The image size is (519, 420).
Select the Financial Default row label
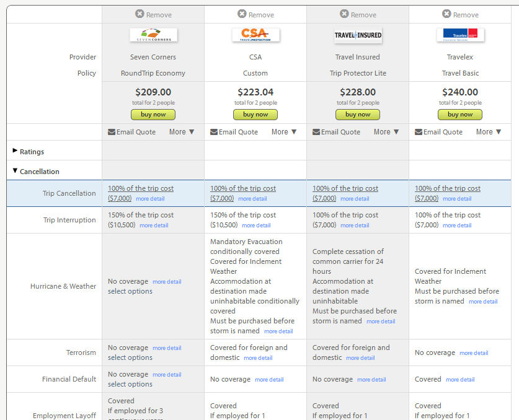(x=69, y=379)
